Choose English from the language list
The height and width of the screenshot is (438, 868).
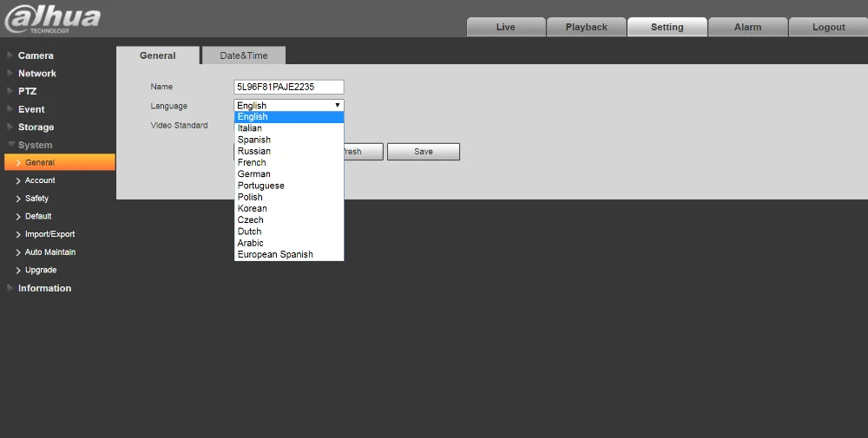click(x=289, y=117)
